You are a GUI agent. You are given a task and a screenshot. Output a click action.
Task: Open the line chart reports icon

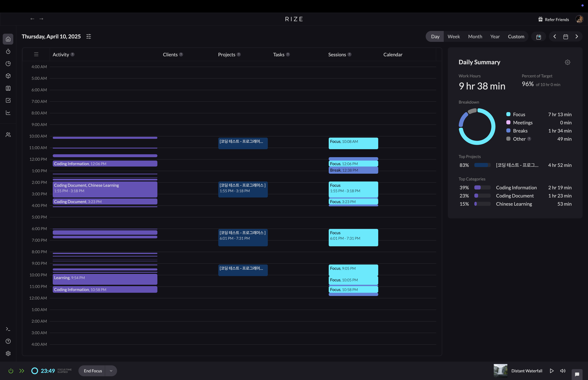tap(8, 113)
